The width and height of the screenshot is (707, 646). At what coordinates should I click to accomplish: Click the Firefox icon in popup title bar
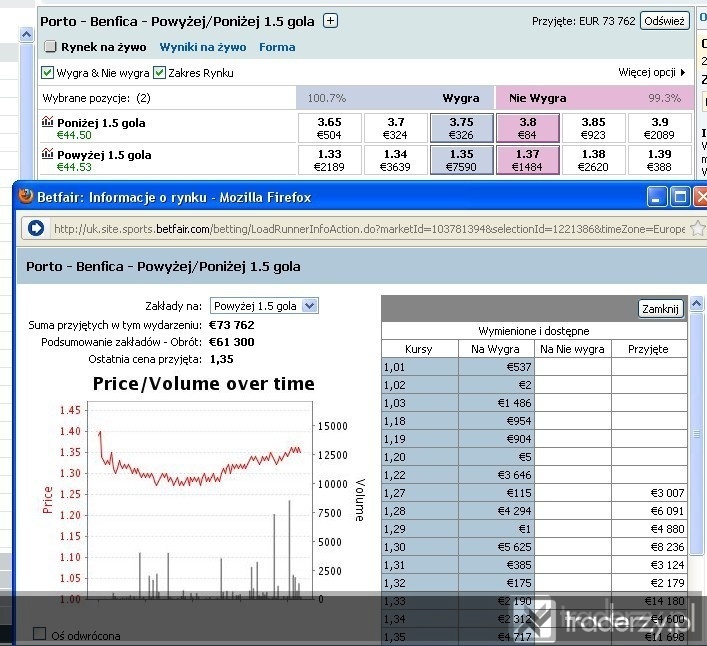tap(26, 197)
